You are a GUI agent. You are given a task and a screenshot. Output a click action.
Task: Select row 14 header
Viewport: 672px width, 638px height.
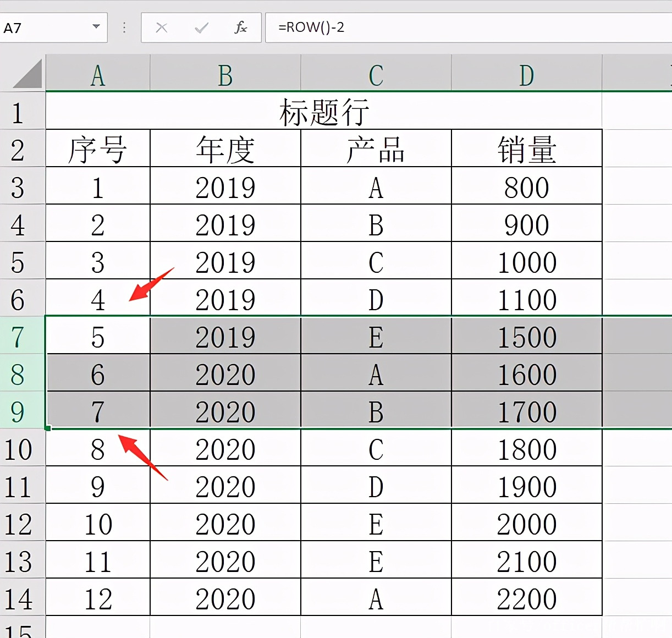(x=18, y=598)
